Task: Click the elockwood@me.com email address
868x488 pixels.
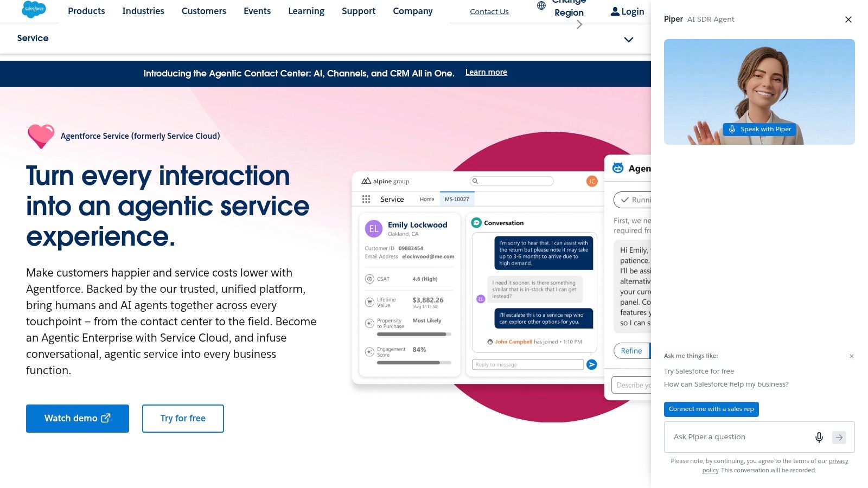Action: tap(428, 256)
